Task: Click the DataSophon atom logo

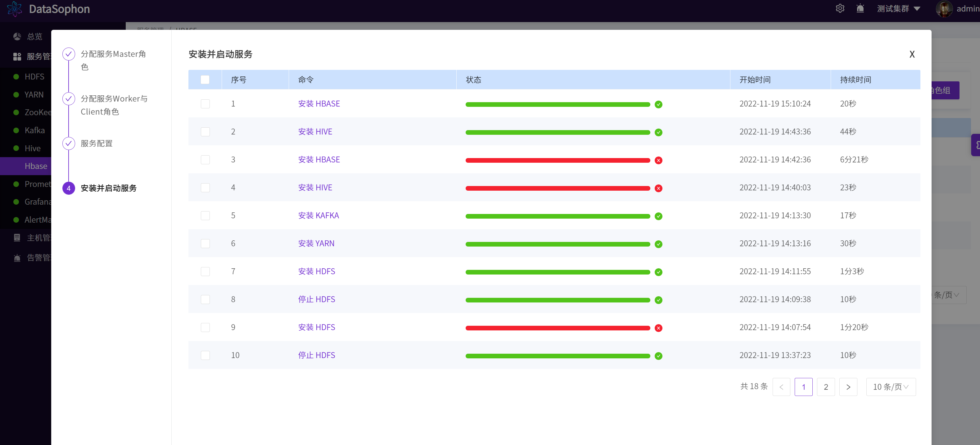Action: (x=15, y=8)
